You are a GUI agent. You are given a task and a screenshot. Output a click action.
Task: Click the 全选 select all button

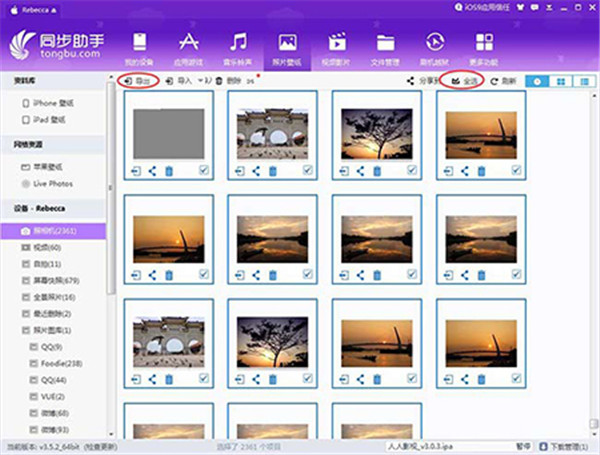point(463,79)
